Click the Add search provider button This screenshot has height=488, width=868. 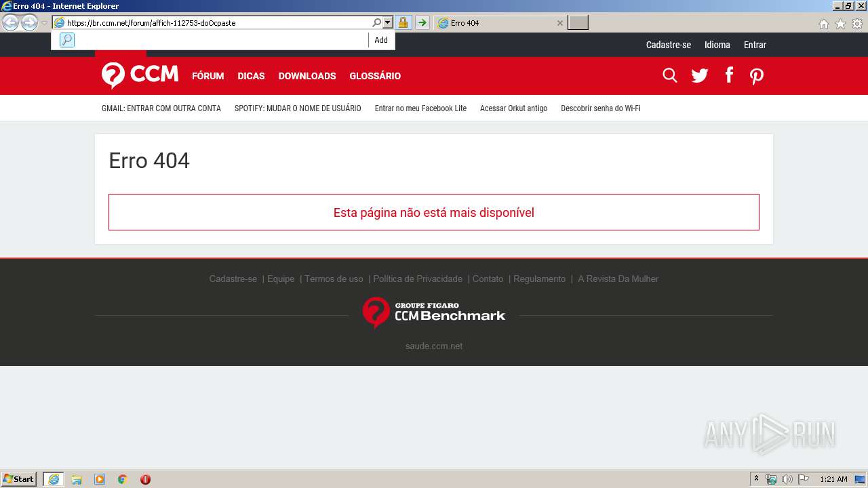pos(381,40)
